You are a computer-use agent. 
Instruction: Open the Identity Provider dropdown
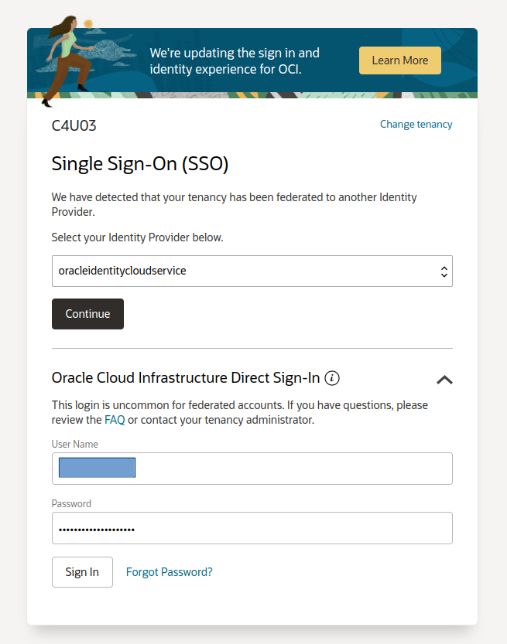pos(252,271)
